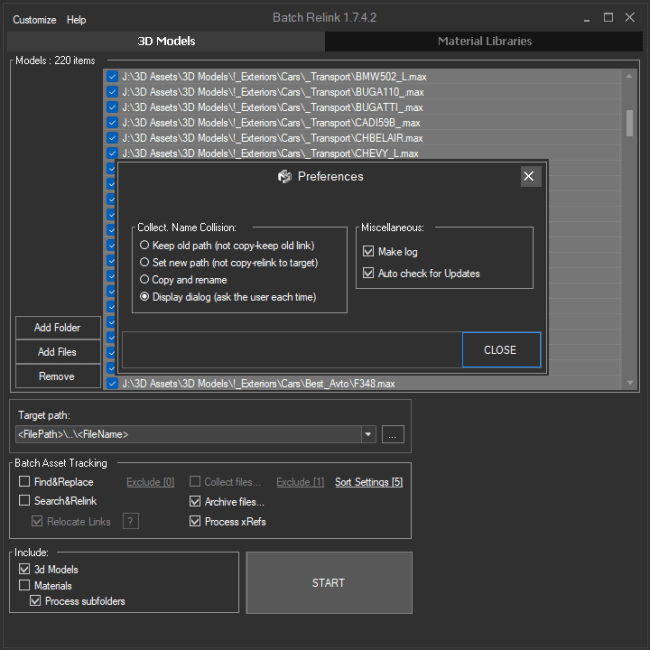The width and height of the screenshot is (650, 650).
Task: Open the Customize menu
Action: (x=34, y=19)
